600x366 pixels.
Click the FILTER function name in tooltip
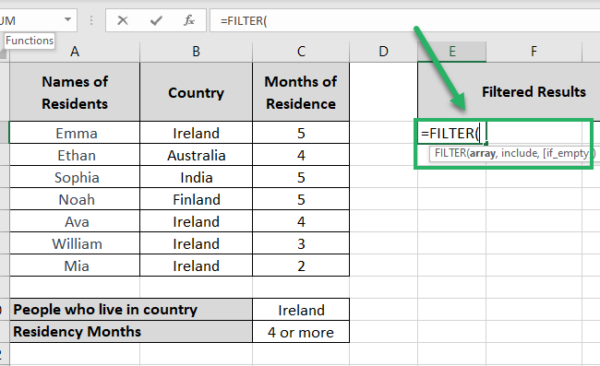pyautogui.click(x=450, y=154)
